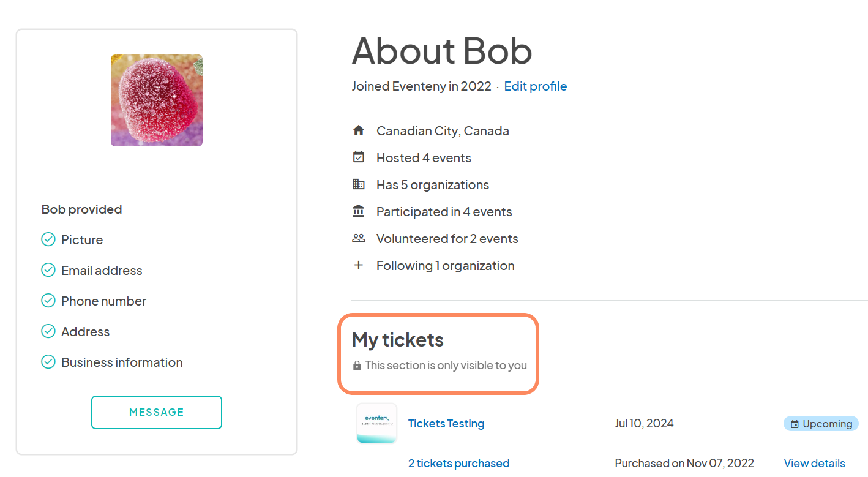
Task: Toggle the checkmark beside Phone number
Action: coord(48,300)
